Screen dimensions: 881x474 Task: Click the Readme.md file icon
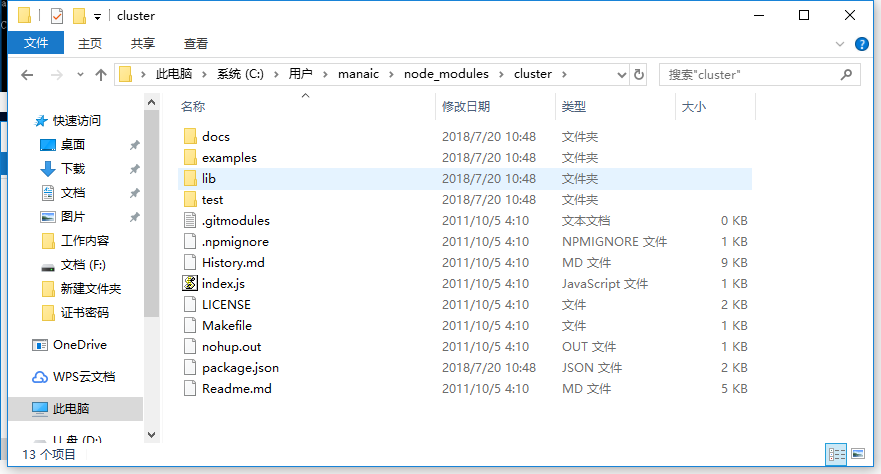coord(190,388)
